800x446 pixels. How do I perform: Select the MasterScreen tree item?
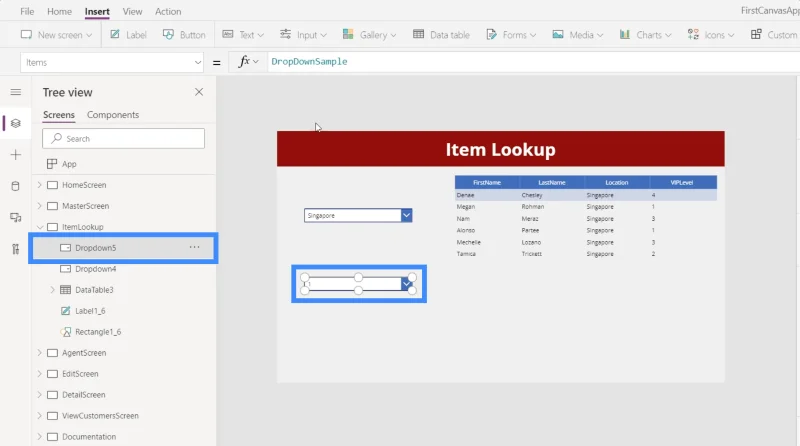85,206
